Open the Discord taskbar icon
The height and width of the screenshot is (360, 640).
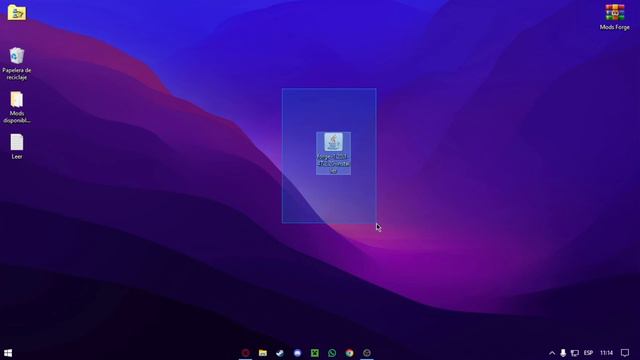[x=298, y=353]
